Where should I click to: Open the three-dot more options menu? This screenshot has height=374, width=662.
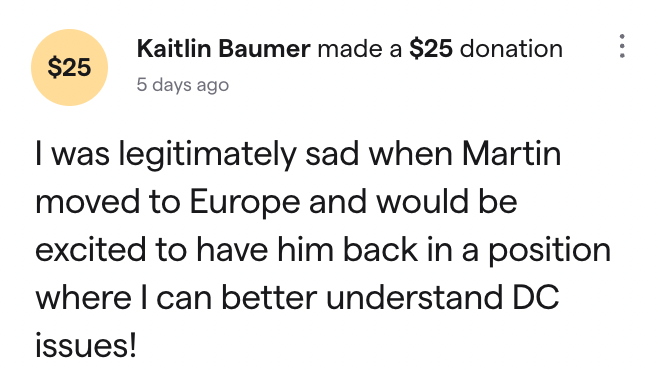point(622,46)
